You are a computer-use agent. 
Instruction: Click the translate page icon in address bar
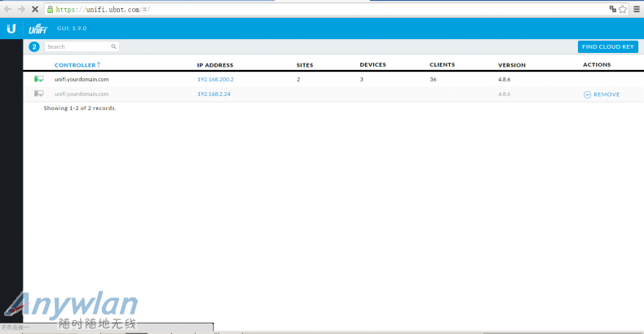612,9
